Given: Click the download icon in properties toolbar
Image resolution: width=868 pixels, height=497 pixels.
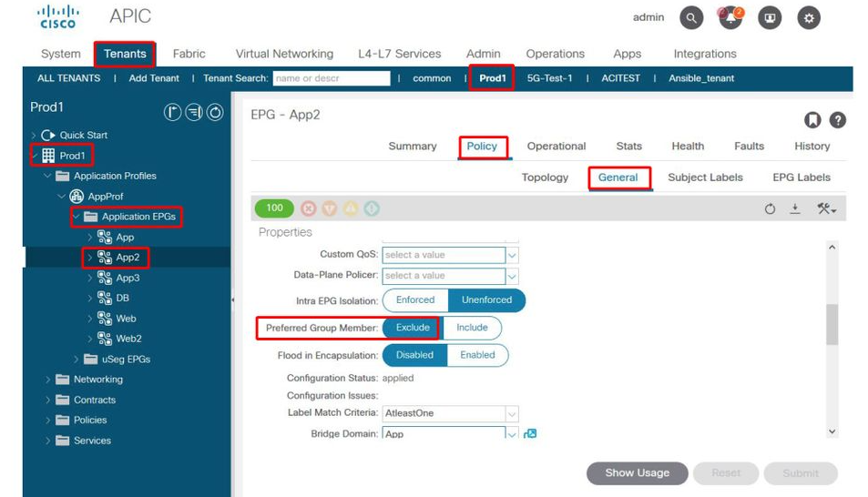Looking at the screenshot, I should tap(795, 208).
